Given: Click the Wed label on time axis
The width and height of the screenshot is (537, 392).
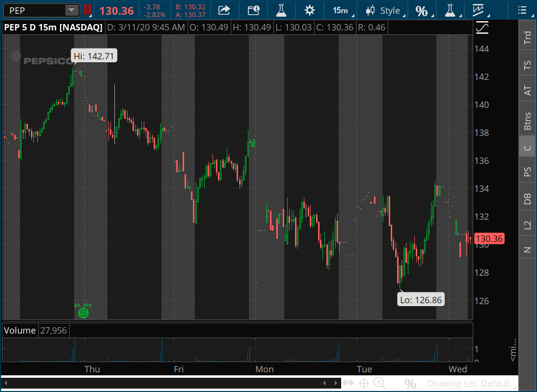Looking at the screenshot, I should pyautogui.click(x=458, y=369).
